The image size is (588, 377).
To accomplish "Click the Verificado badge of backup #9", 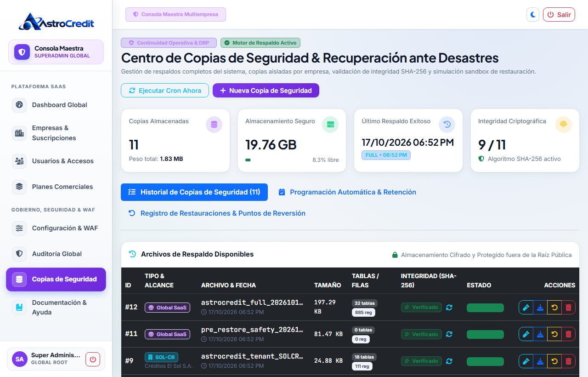I will click(x=421, y=361).
